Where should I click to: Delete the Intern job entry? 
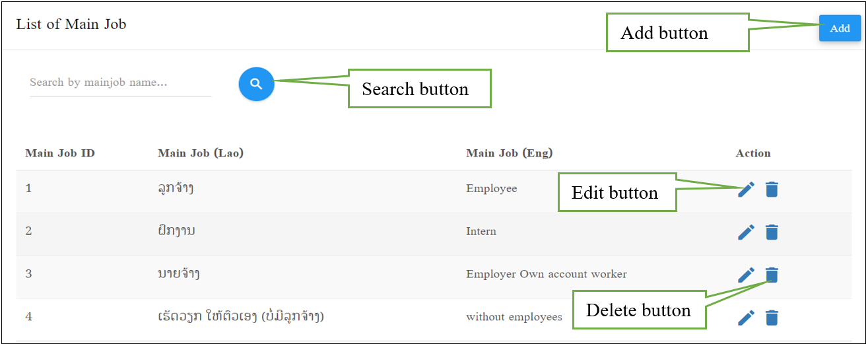point(772,232)
